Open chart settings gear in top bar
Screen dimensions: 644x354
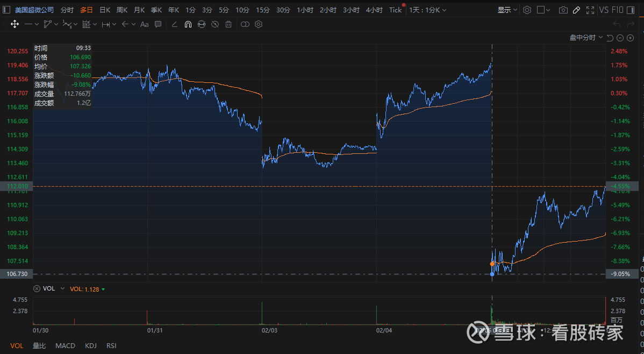coord(527,10)
